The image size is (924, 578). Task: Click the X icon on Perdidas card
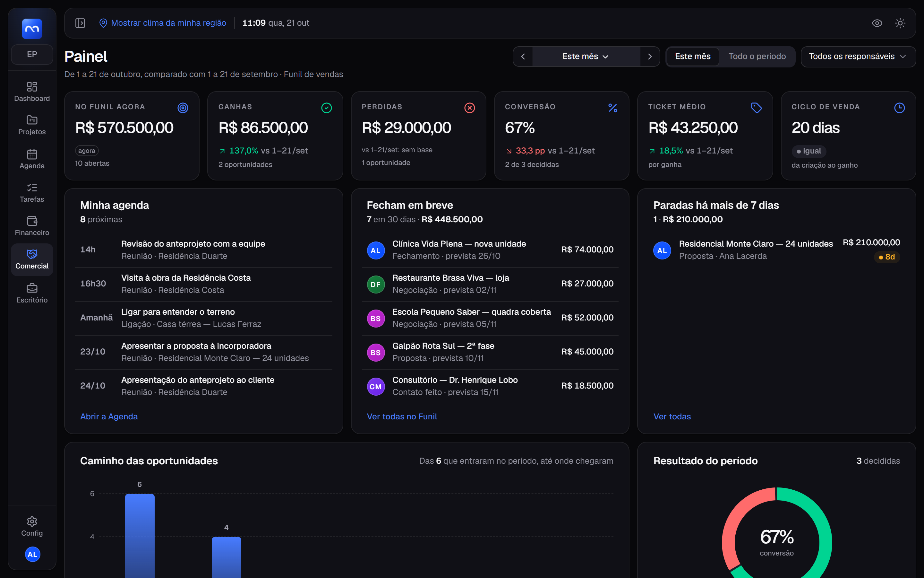tap(470, 108)
